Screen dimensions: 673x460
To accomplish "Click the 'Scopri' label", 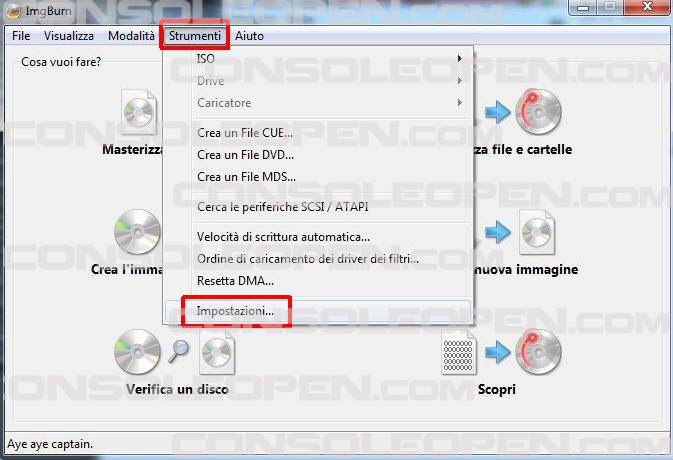I will point(497,390).
